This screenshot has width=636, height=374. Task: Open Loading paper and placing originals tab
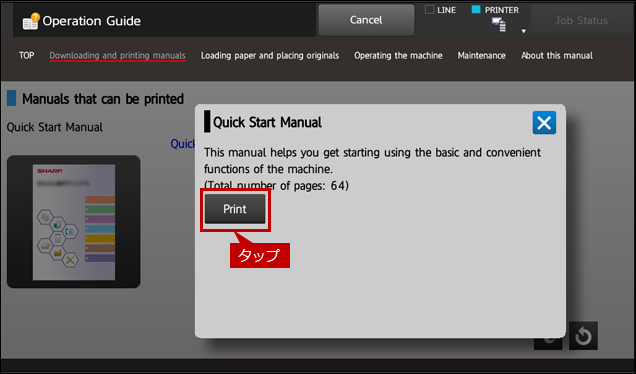coord(270,56)
